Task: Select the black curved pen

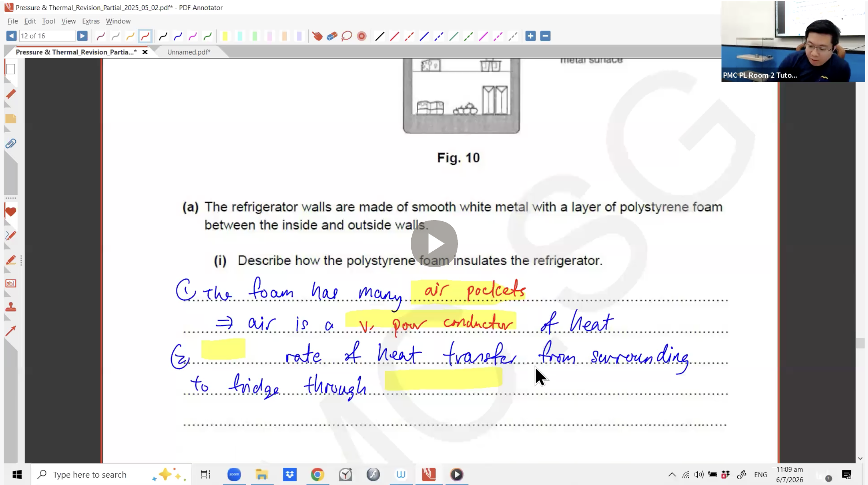Action: point(163,36)
